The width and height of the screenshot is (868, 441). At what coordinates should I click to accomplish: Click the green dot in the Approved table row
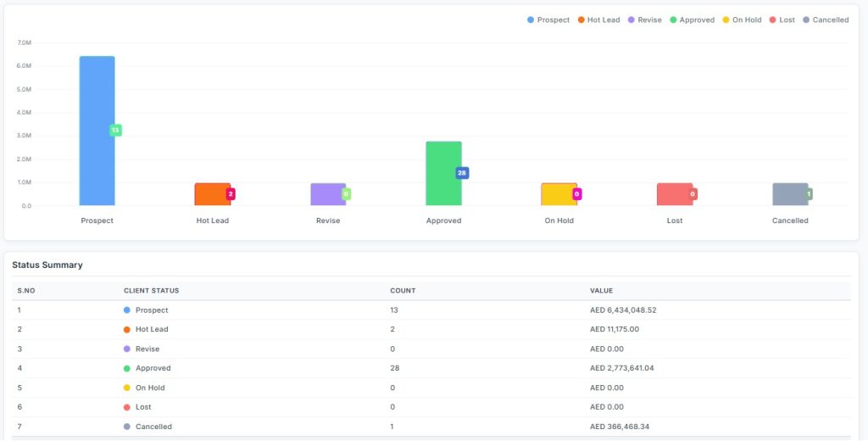click(x=127, y=368)
